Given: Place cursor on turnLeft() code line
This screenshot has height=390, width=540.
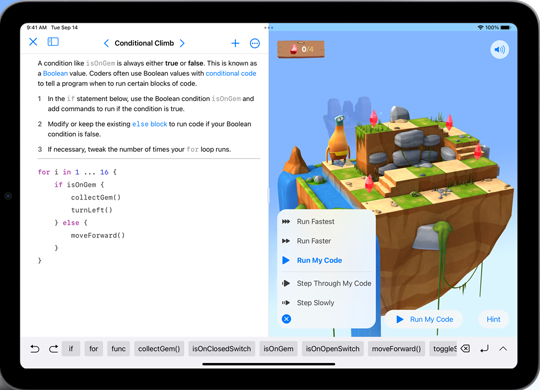Looking at the screenshot, I should click(92, 210).
